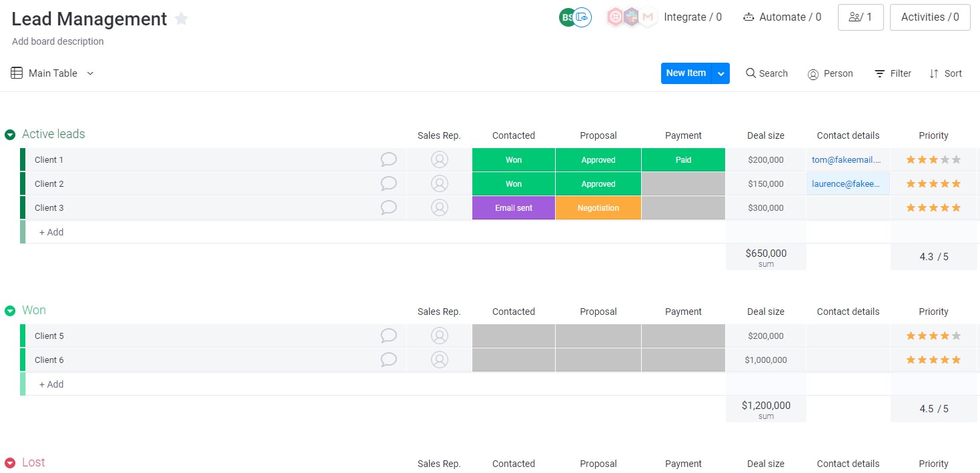Open the conversation bubble for Client 1
Viewport: 980px width, 473px height.
pos(389,159)
